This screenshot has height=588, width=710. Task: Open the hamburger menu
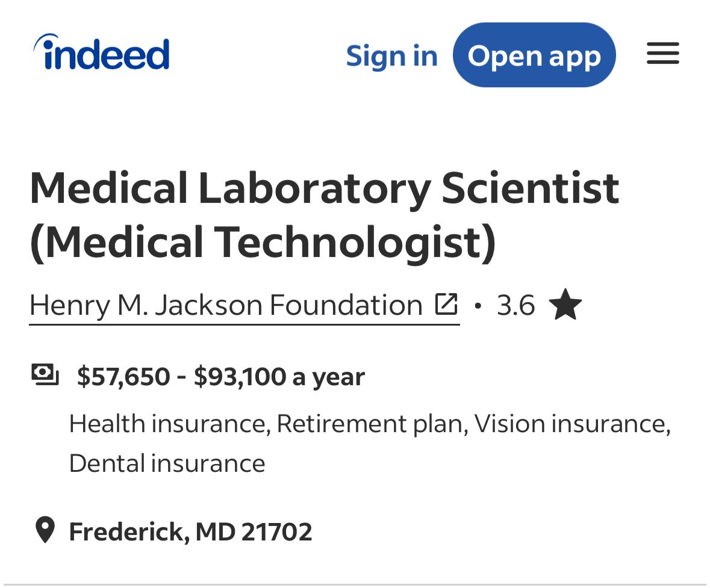point(662,54)
